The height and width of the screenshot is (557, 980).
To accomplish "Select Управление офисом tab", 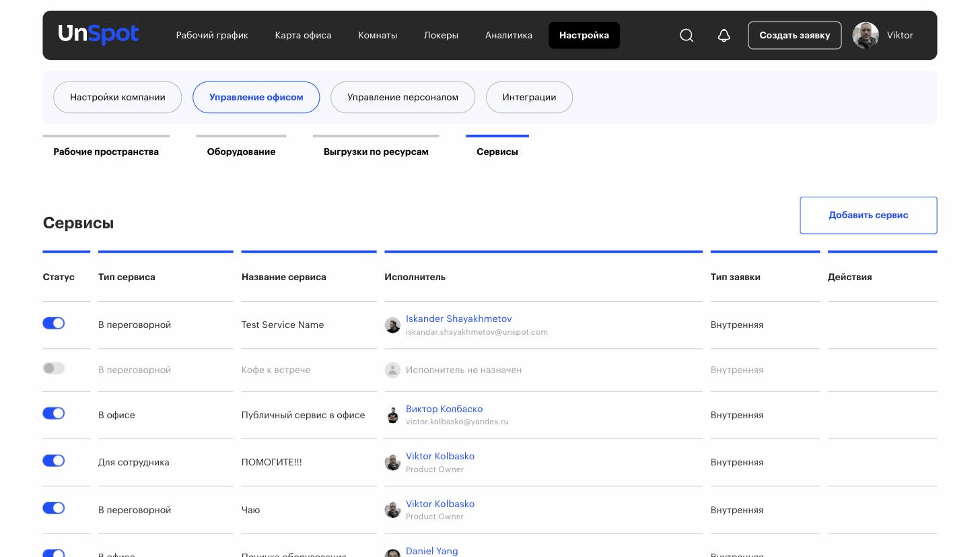I will (x=256, y=97).
